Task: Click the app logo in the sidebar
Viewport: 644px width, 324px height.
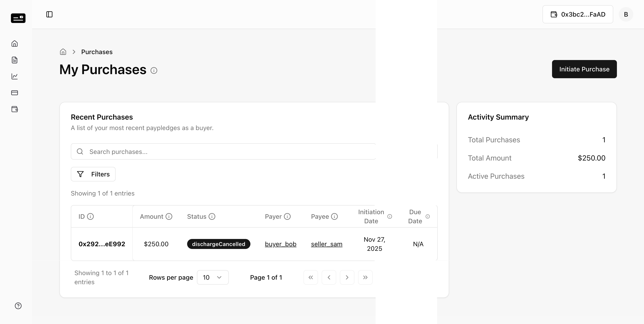Action: pyautogui.click(x=18, y=18)
